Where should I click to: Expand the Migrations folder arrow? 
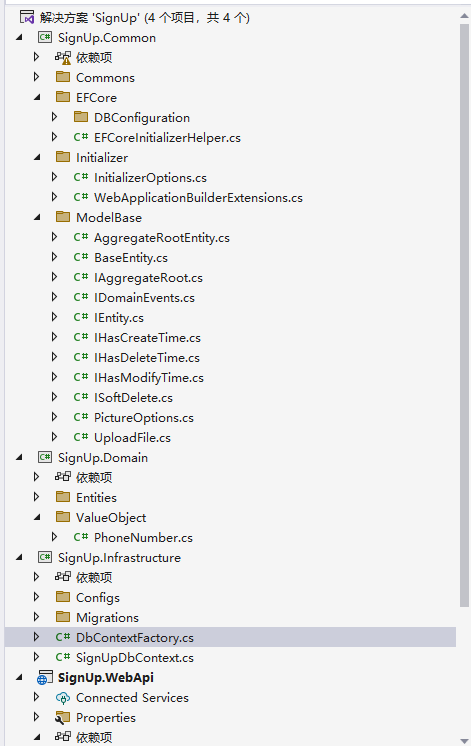point(36,617)
